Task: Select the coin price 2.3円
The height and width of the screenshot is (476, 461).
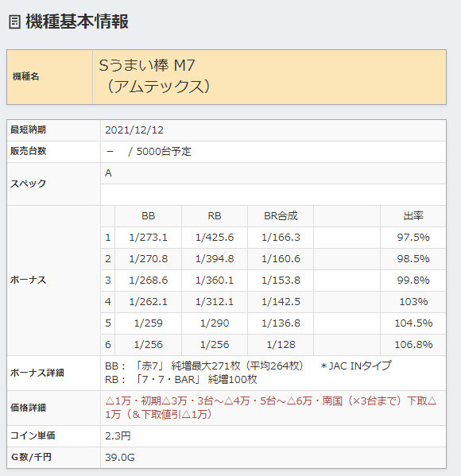Action: click(118, 436)
